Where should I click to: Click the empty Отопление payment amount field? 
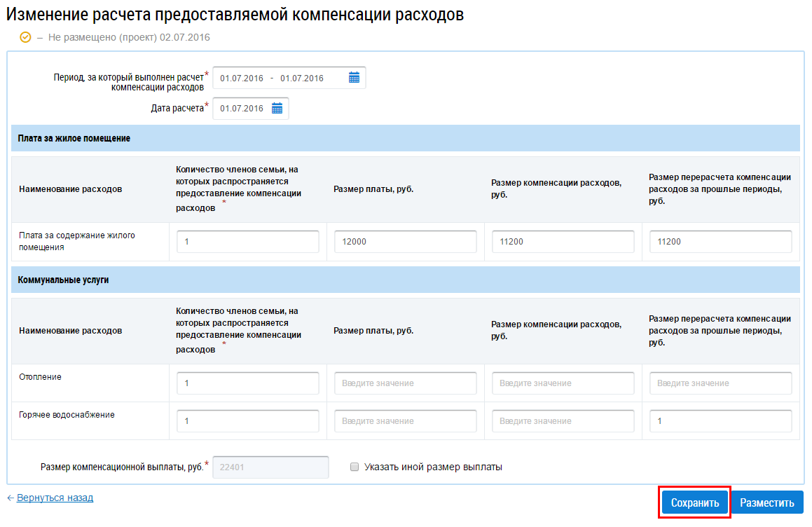[x=405, y=383]
